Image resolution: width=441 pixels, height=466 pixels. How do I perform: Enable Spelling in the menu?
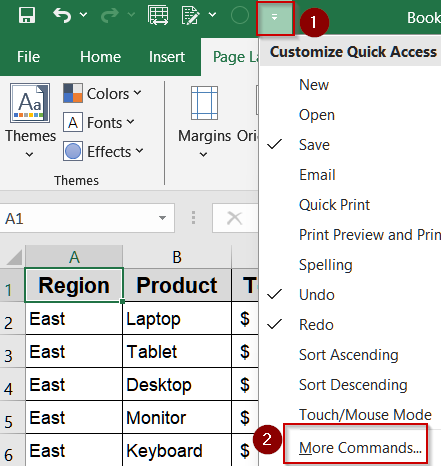pos(351,265)
